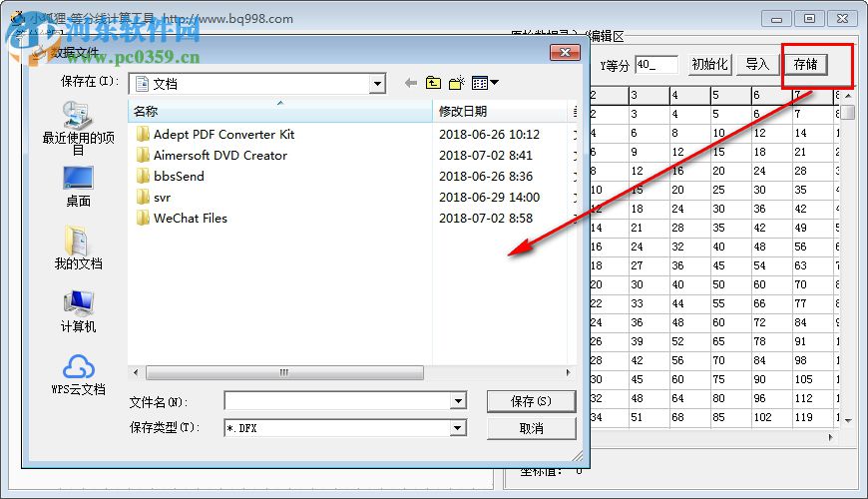Select the bbsSend folder
868x499 pixels.
[171, 176]
